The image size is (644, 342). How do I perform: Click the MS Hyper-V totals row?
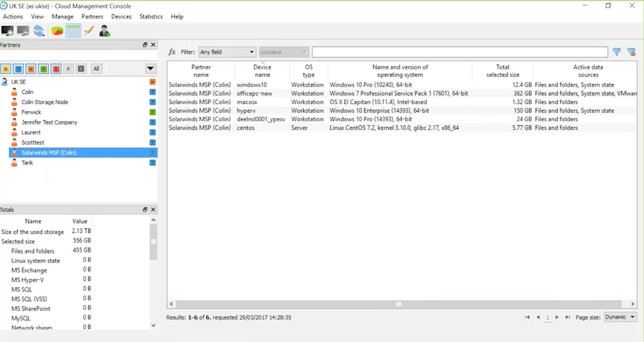pyautogui.click(x=46, y=280)
